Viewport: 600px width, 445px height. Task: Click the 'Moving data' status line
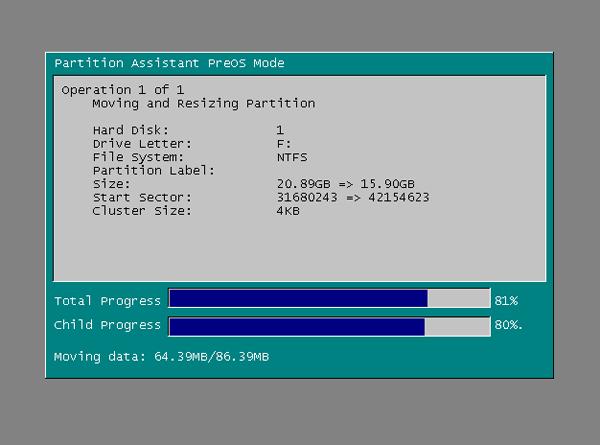coord(161,357)
